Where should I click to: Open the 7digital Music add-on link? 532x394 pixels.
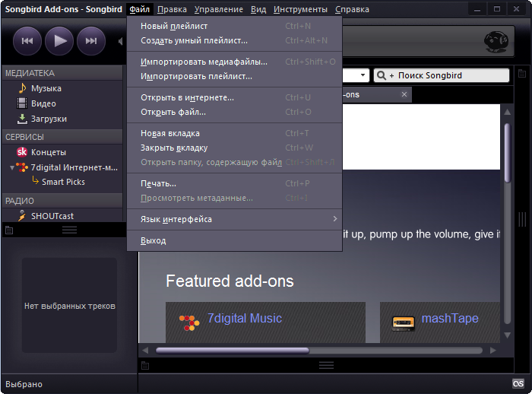coord(245,318)
